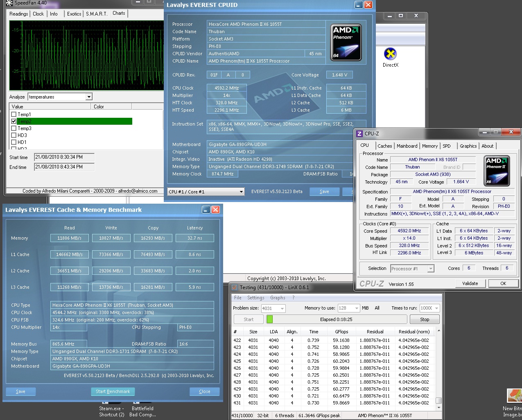Tick the HD1 checkbox in SpeedFan
The image size is (522, 420).
(x=14, y=142)
